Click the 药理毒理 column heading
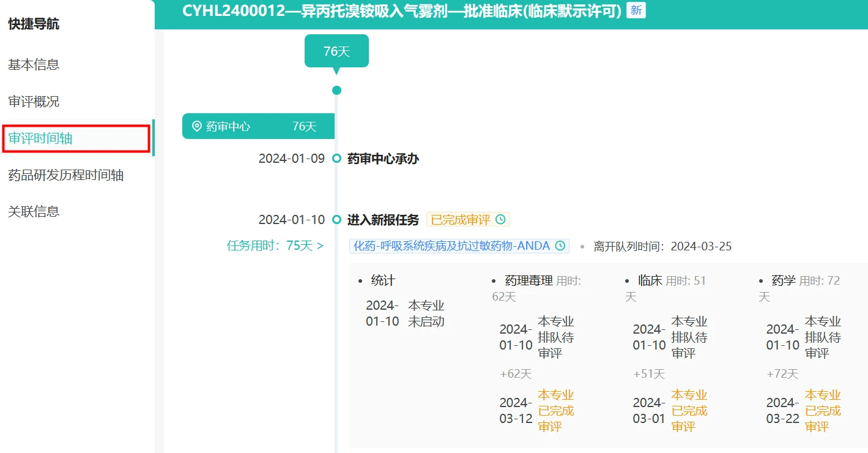Image resolution: width=868 pixels, height=453 pixels. point(529,280)
